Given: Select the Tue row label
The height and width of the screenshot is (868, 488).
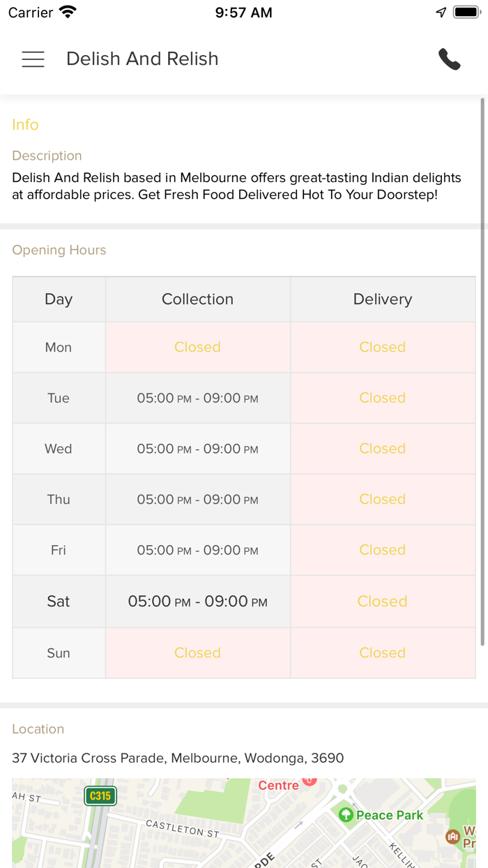Looking at the screenshot, I should click(x=59, y=398).
